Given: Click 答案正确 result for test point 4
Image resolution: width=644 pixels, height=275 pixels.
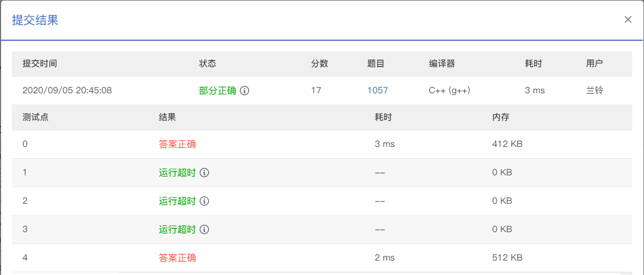Looking at the screenshot, I should point(177,258).
